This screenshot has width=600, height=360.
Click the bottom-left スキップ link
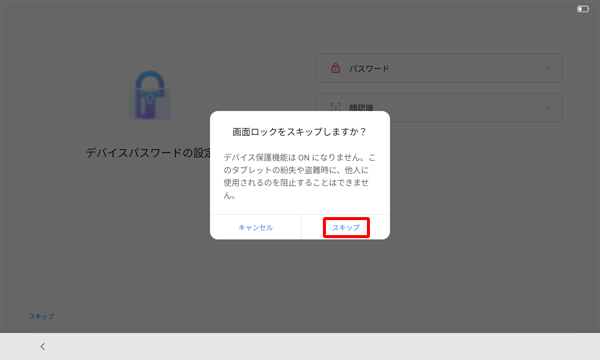point(42,316)
